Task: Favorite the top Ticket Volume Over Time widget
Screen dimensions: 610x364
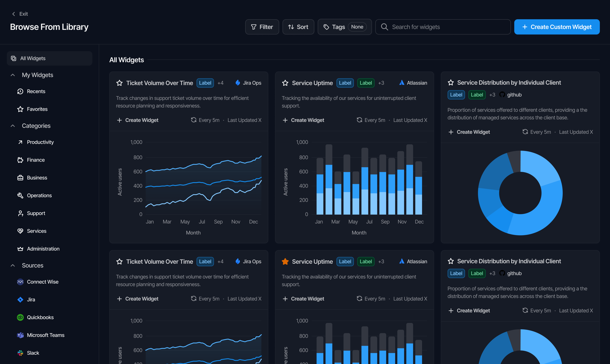Action: (120, 83)
